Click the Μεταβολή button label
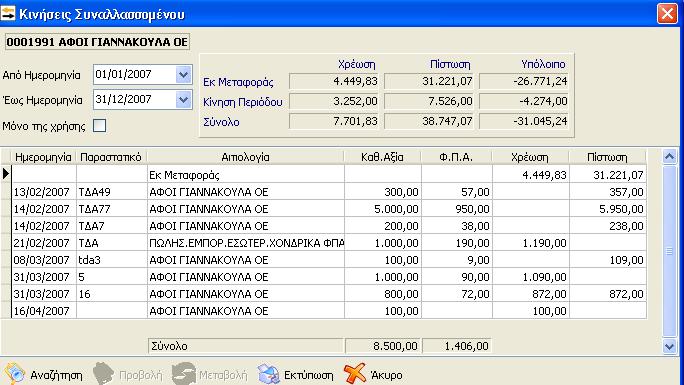This screenshot has width=684, height=385. [223, 375]
